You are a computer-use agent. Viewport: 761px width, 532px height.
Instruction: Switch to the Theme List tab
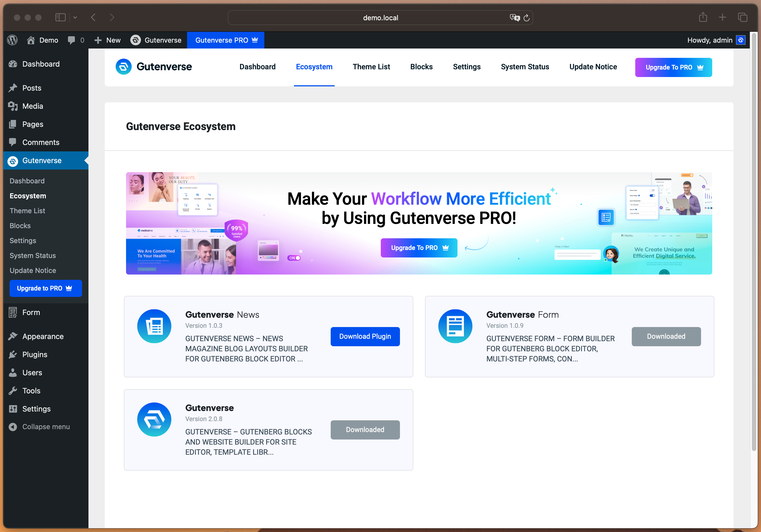click(371, 67)
